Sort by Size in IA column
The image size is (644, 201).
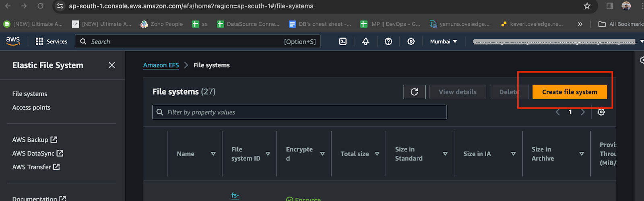(513, 154)
